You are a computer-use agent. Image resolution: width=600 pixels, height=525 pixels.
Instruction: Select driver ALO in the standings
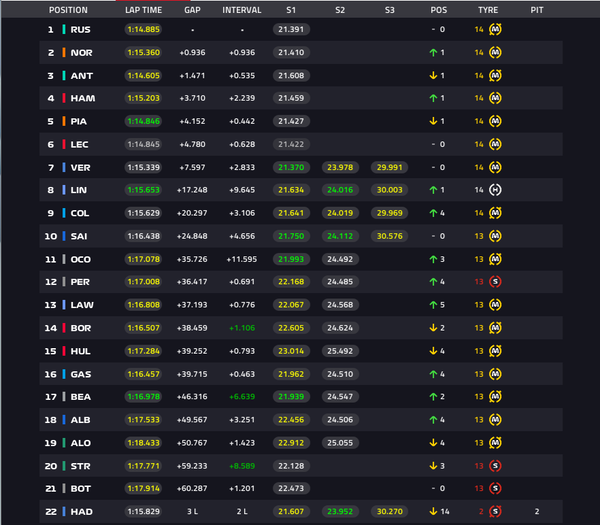point(80,443)
